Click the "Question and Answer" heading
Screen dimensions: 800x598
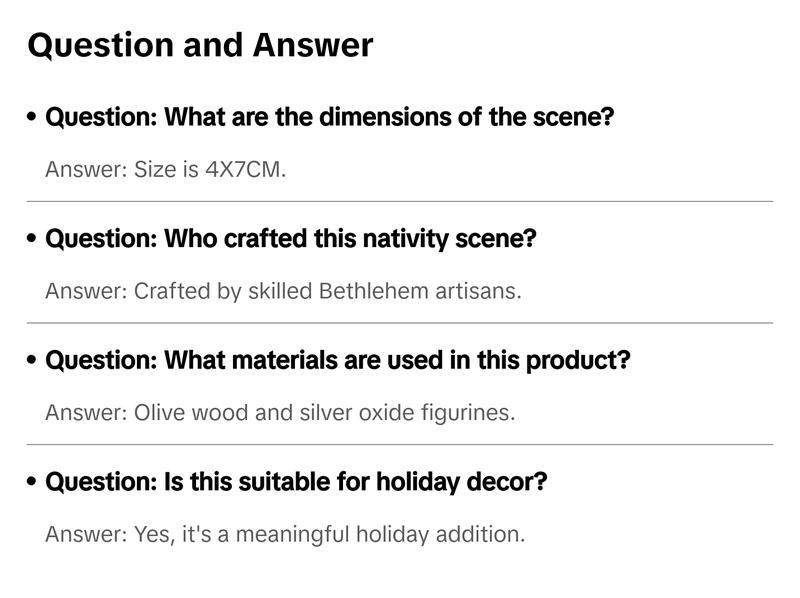pos(200,45)
